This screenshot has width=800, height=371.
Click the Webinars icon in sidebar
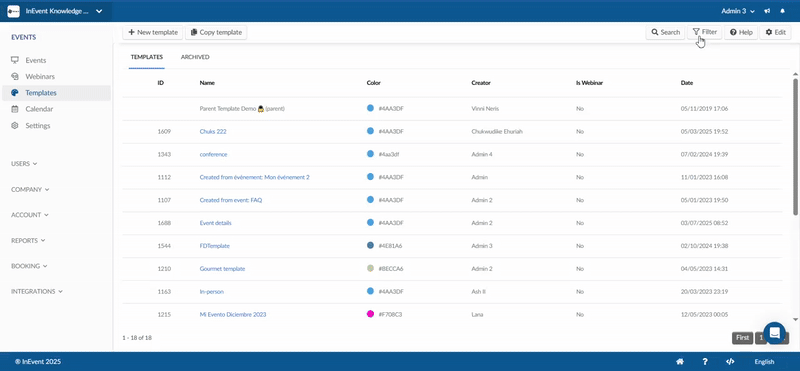point(15,77)
